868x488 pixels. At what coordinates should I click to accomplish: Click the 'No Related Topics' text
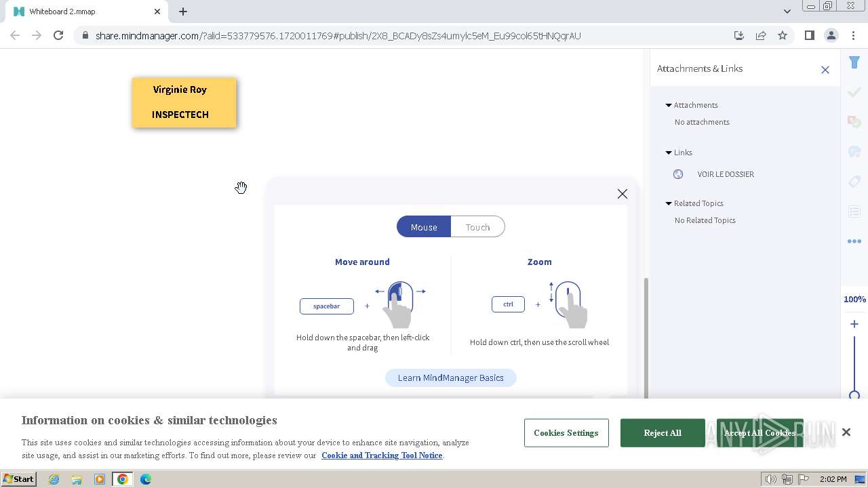(x=705, y=220)
